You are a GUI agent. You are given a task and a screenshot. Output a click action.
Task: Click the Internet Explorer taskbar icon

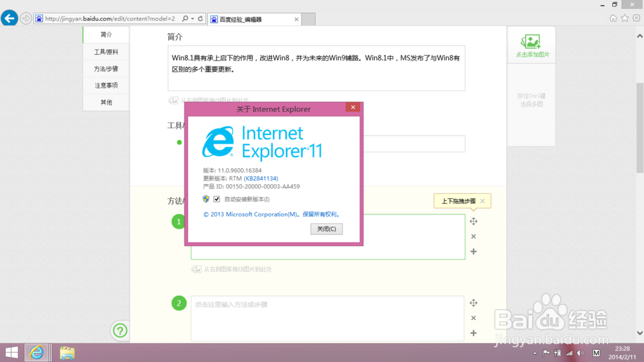[x=37, y=352]
